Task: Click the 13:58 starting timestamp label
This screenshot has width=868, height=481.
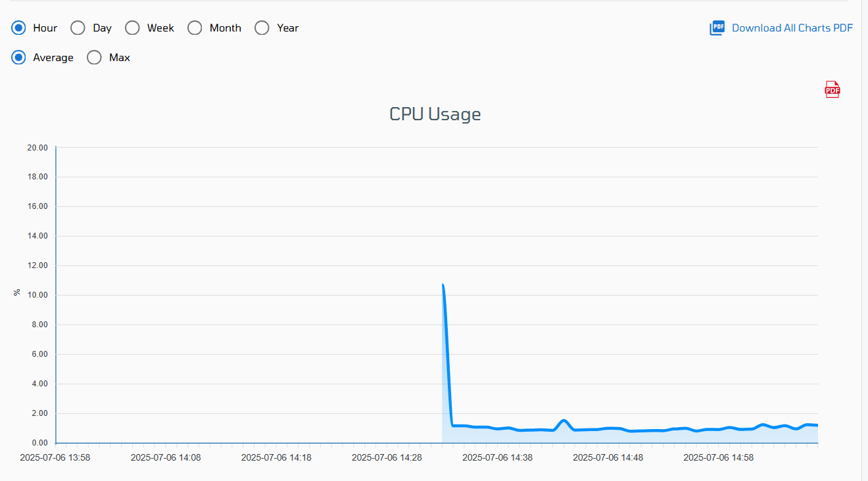Action: coord(55,457)
